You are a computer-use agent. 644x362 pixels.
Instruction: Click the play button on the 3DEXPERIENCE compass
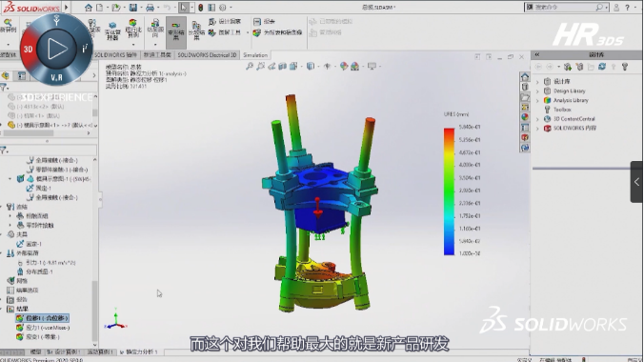(56, 49)
